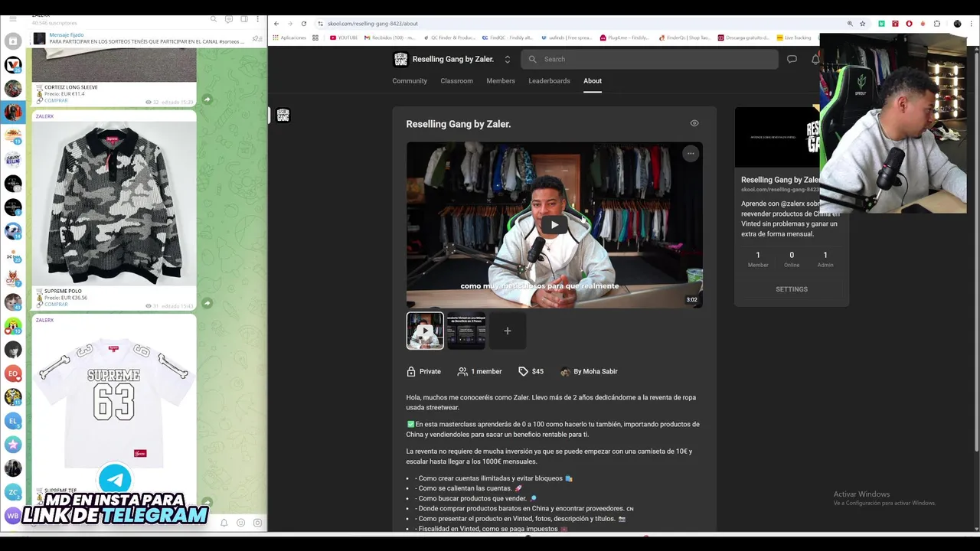Open Telegram channel more options menu
This screenshot has height=551, width=980.
[259, 18]
